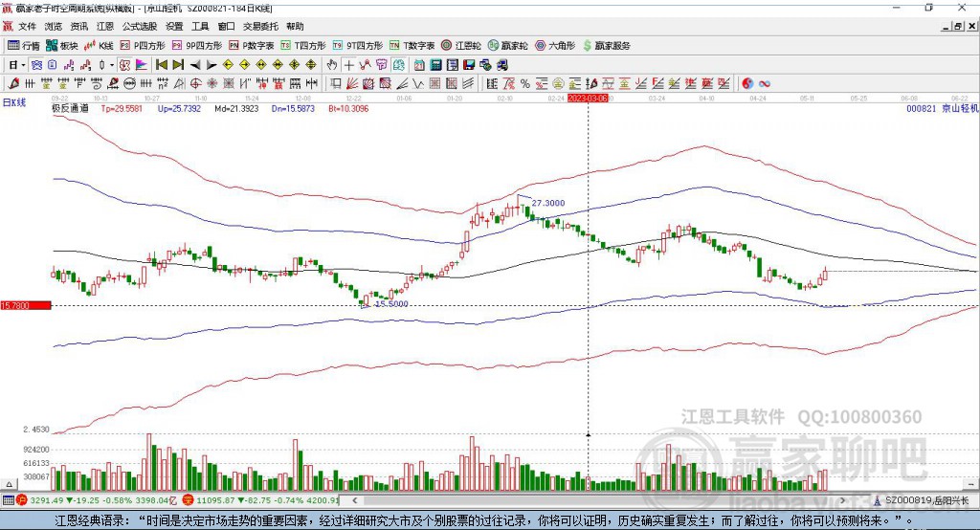980x530 pixels.
Task: Move chart right with black right arrow
Action: point(212,65)
